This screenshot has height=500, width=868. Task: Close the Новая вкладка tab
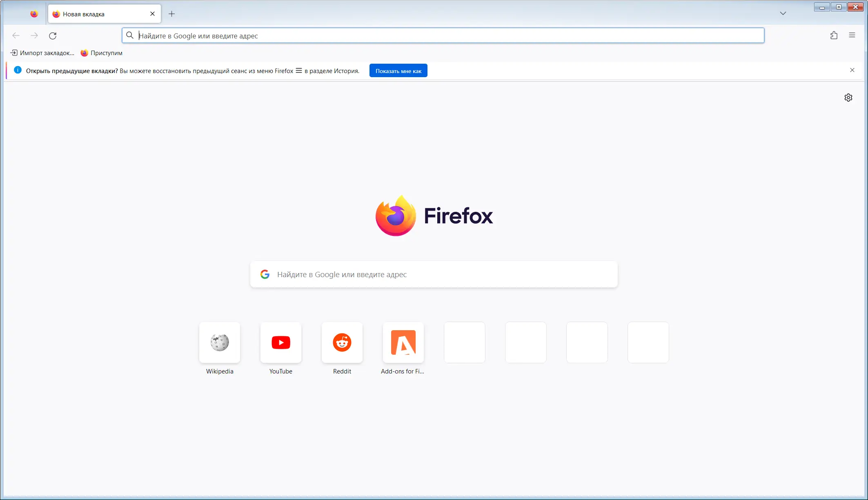(x=152, y=14)
